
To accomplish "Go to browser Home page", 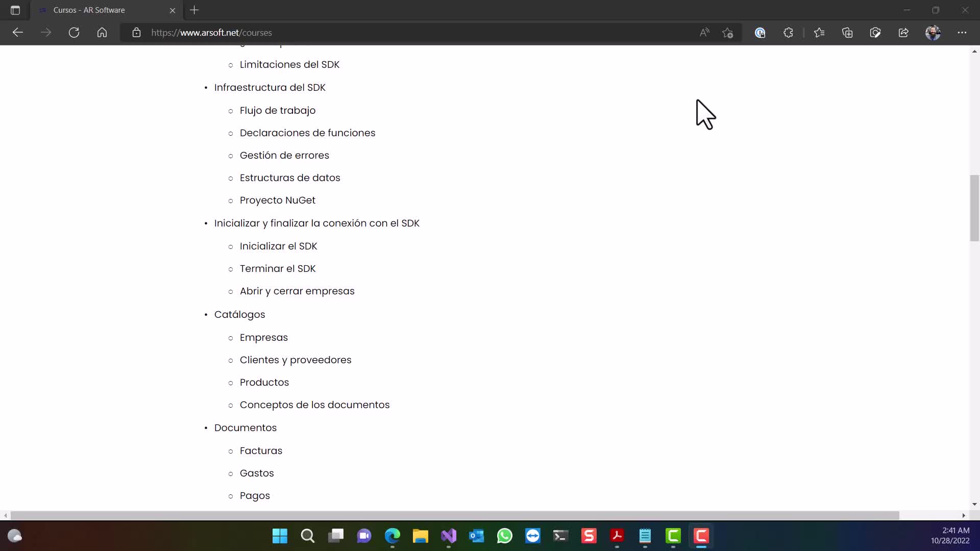I will [x=102, y=33].
